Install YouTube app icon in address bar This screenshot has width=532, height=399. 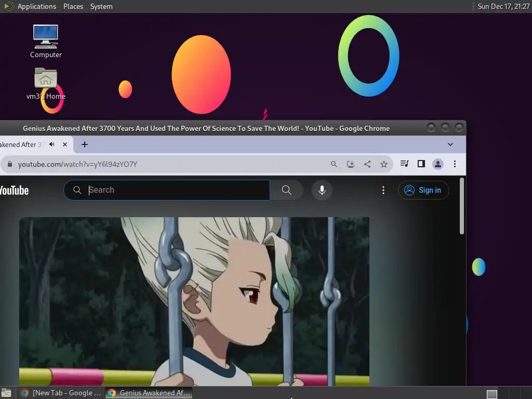click(x=351, y=164)
